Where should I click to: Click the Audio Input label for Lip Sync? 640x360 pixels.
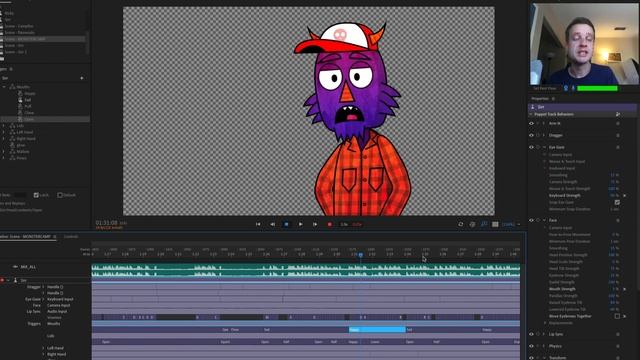pyautogui.click(x=57, y=311)
